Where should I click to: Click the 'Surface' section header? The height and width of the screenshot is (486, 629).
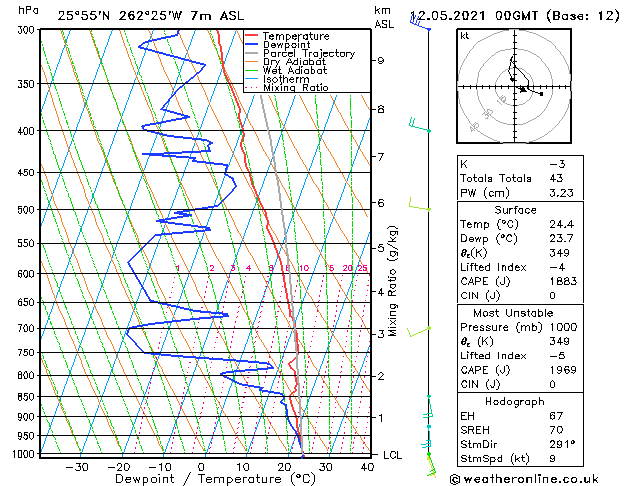[x=515, y=210]
